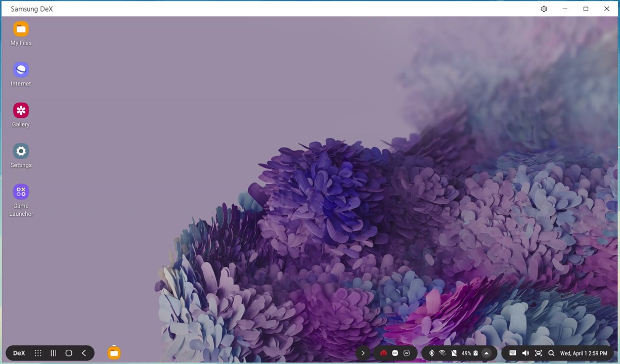This screenshot has height=364, width=620.
Task: Click the 49% battery indicator
Action: pos(470,353)
